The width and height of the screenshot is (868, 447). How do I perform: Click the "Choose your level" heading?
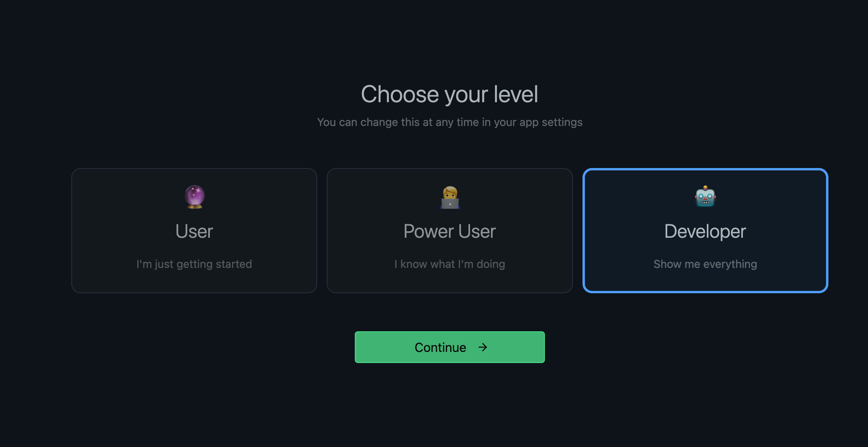tap(450, 94)
